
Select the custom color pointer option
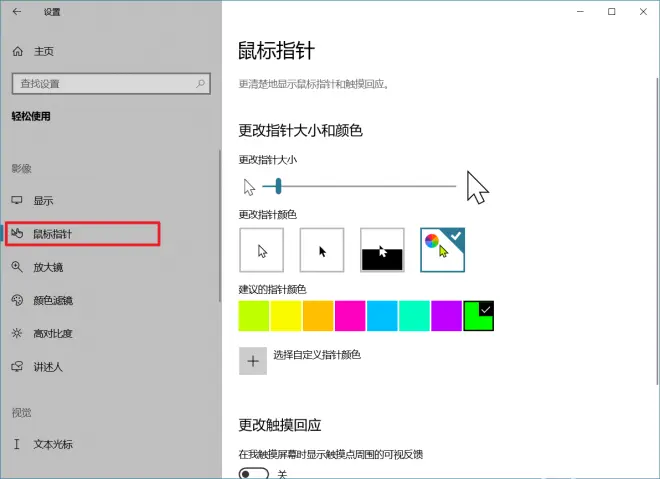[x=442, y=250]
